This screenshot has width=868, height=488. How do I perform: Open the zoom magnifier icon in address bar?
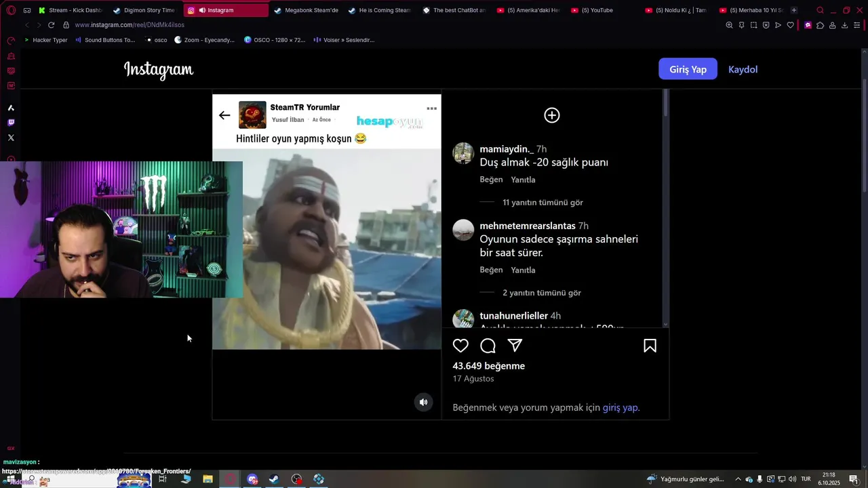729,25
